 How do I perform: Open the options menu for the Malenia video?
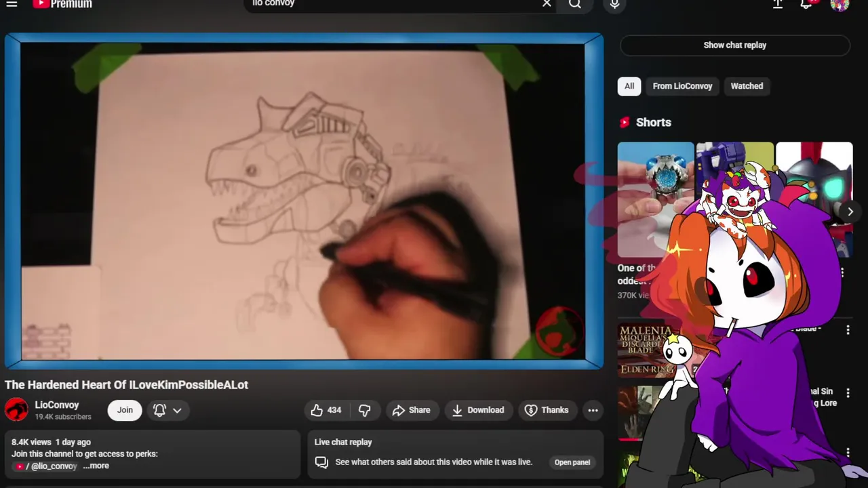point(848,330)
